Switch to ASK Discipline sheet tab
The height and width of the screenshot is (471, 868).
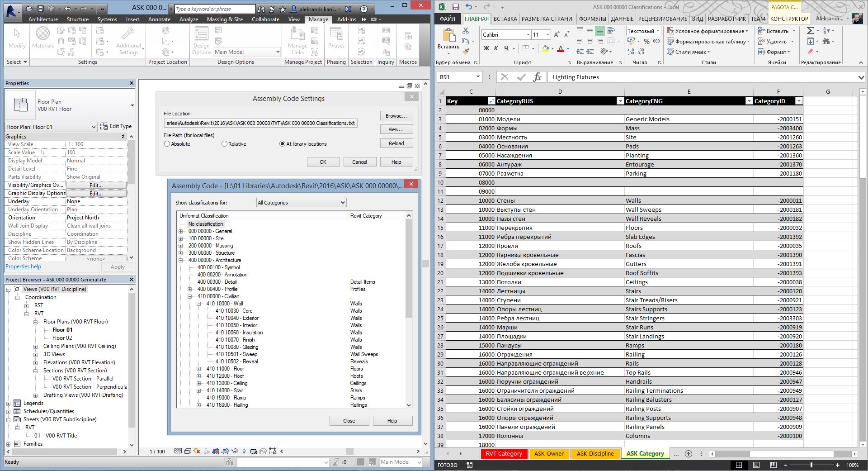[595, 453]
